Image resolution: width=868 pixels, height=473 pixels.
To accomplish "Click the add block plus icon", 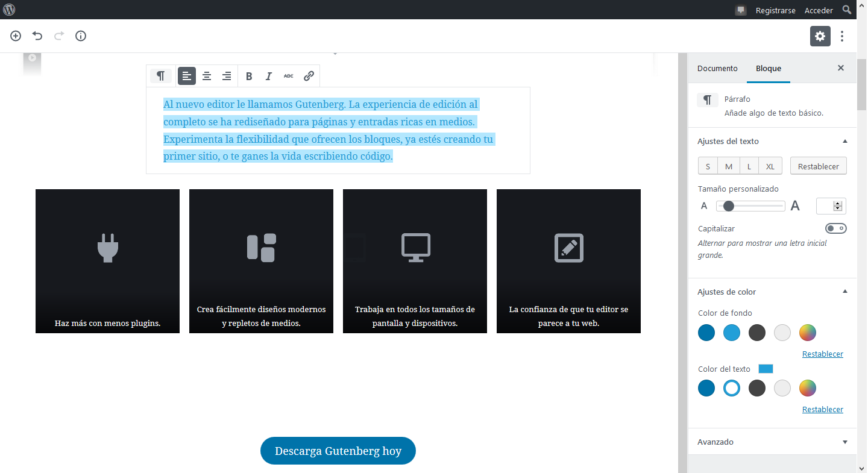I will [x=16, y=36].
